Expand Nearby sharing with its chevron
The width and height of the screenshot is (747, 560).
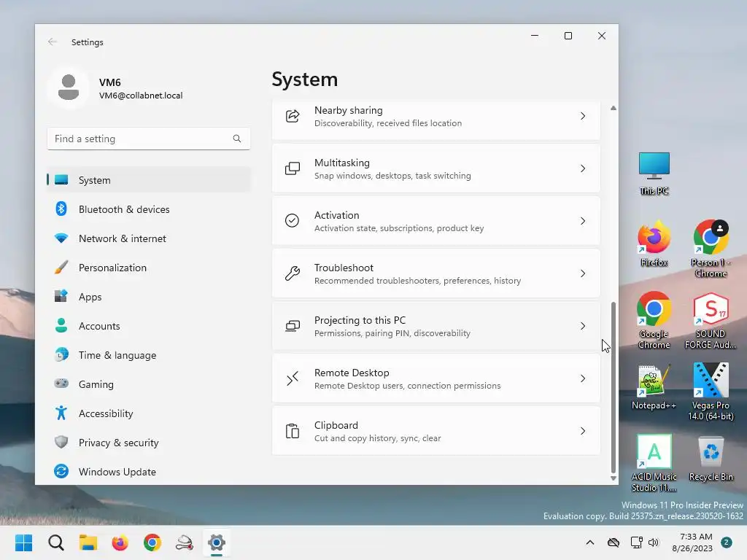[x=583, y=116]
